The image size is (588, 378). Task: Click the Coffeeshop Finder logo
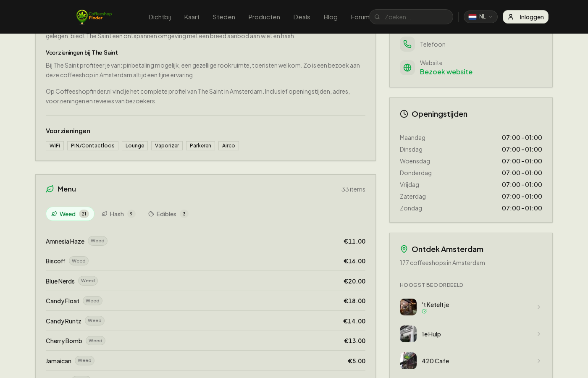coord(94,17)
